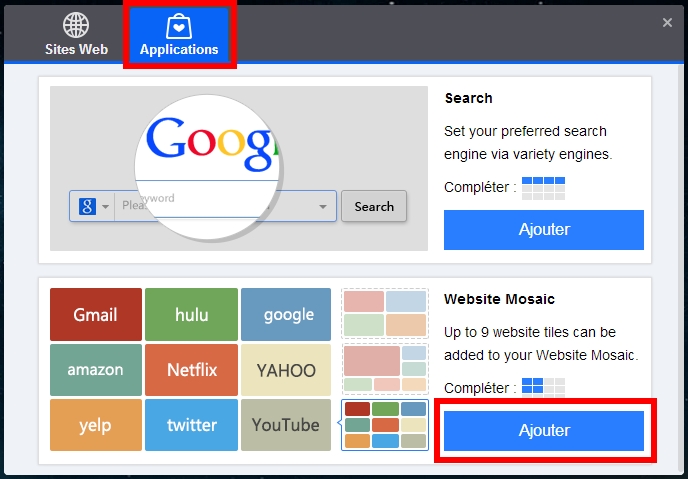The image size is (688, 479).
Task: Click the Google magnifier preview image
Action: pos(209,167)
